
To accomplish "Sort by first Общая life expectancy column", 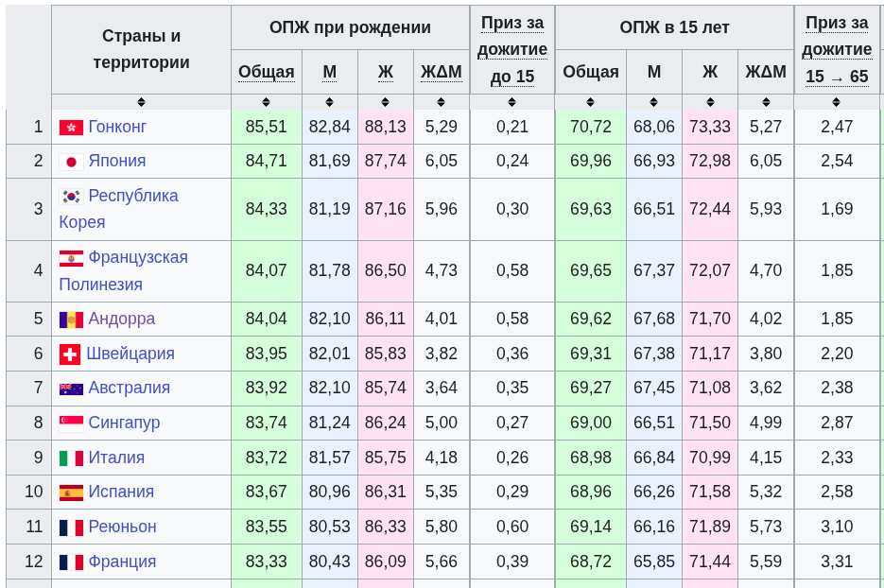I will (266, 102).
